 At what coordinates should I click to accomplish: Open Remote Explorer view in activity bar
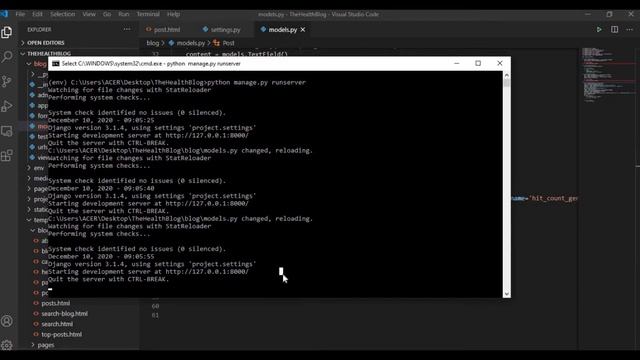pos(7,131)
